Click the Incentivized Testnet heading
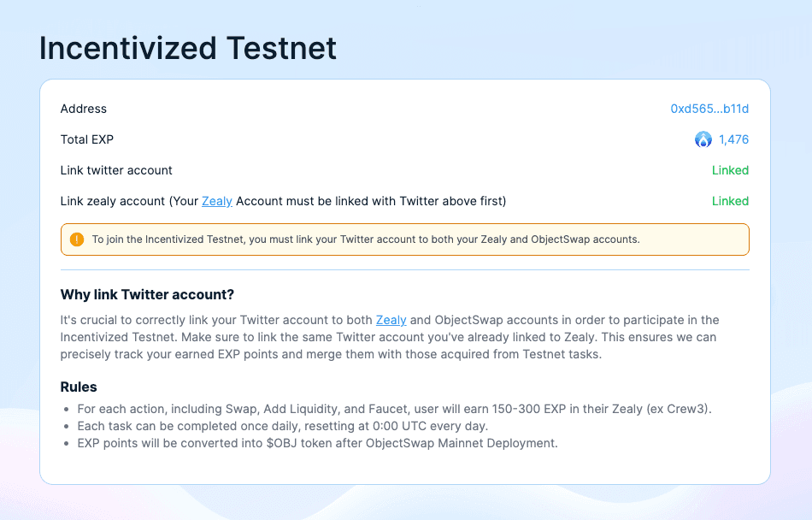The image size is (812, 520). point(188,48)
